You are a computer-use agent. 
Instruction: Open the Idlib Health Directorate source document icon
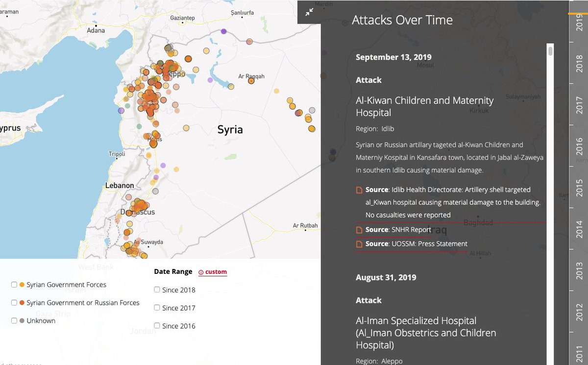359,190
